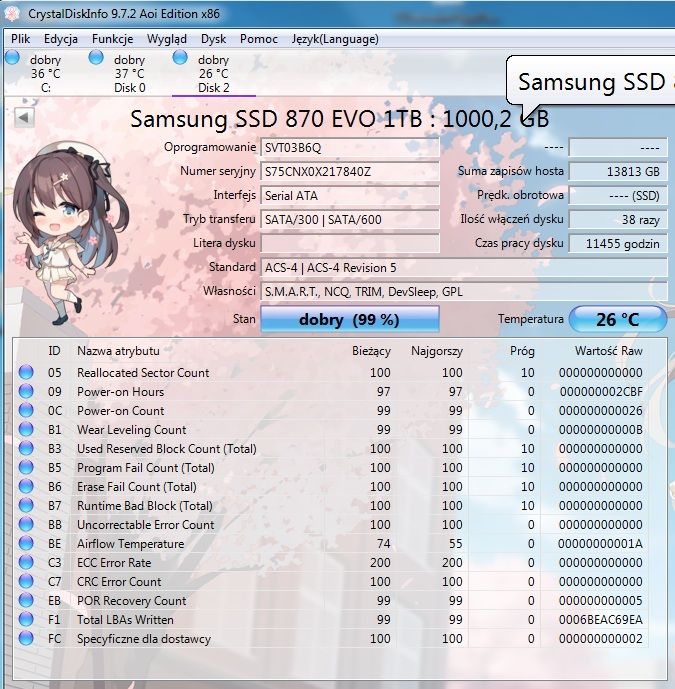Click the Standard field ACS-4 Revision 5
The width and height of the screenshot is (675, 689).
click(x=464, y=268)
